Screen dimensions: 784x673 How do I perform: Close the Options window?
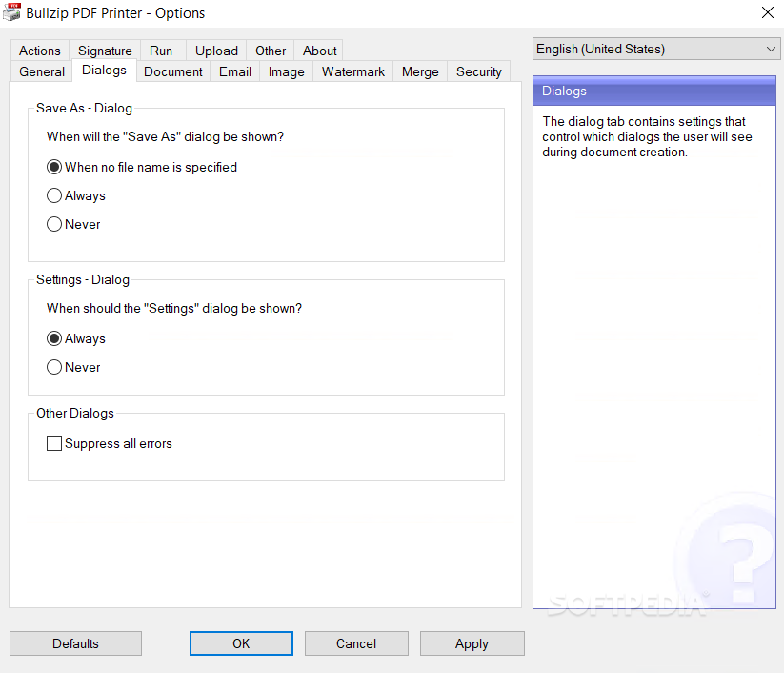point(768,12)
